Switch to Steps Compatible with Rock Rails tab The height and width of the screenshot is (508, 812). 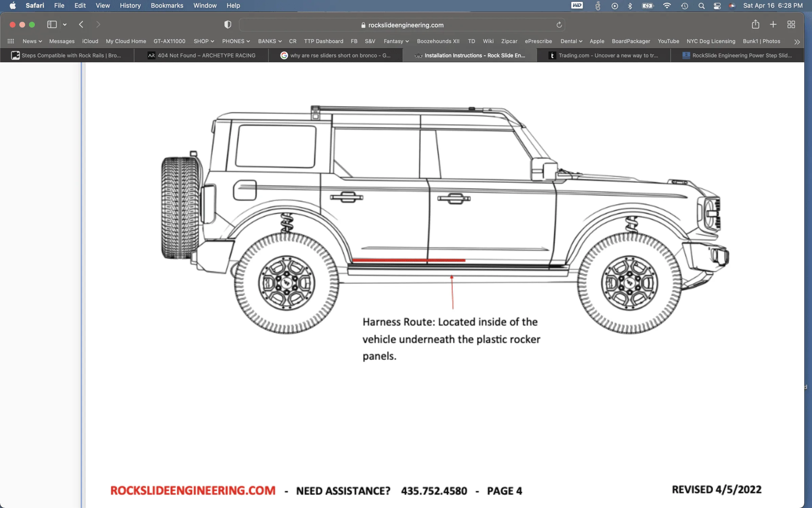coord(67,55)
